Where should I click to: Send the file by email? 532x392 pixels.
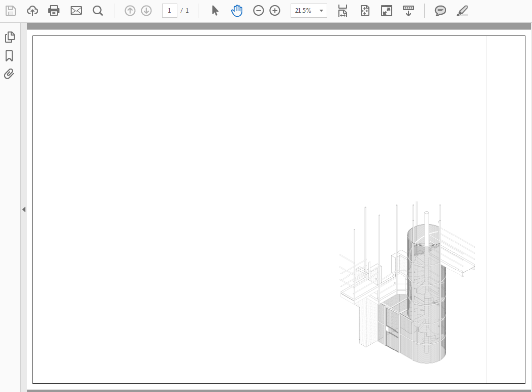click(76, 11)
